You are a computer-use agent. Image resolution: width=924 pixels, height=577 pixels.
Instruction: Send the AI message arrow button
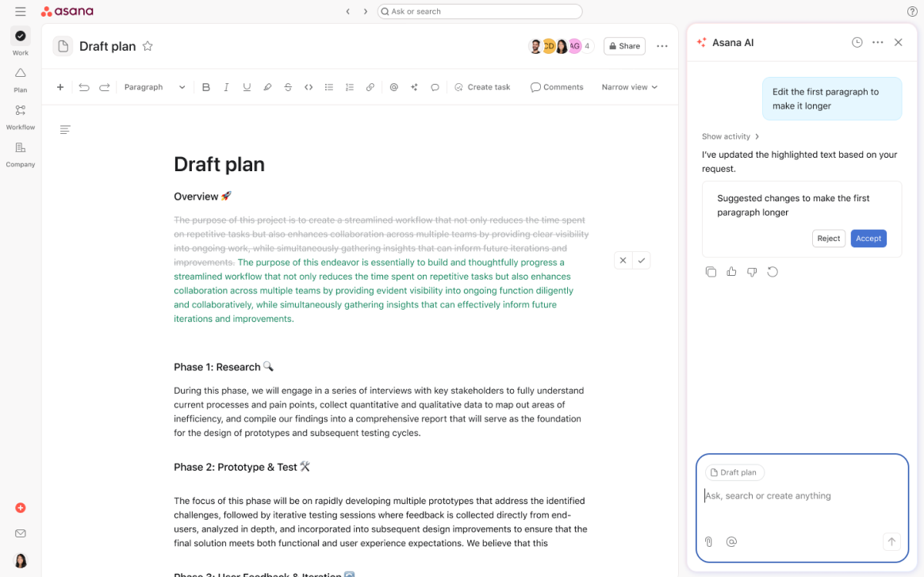coord(891,541)
